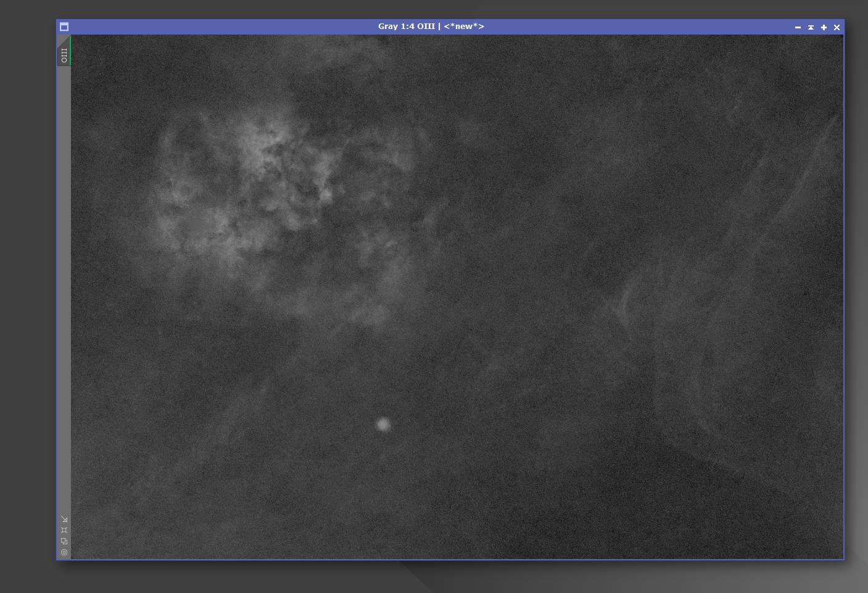
Task: Maximize the OIII window with plus button
Action: pyautogui.click(x=824, y=27)
